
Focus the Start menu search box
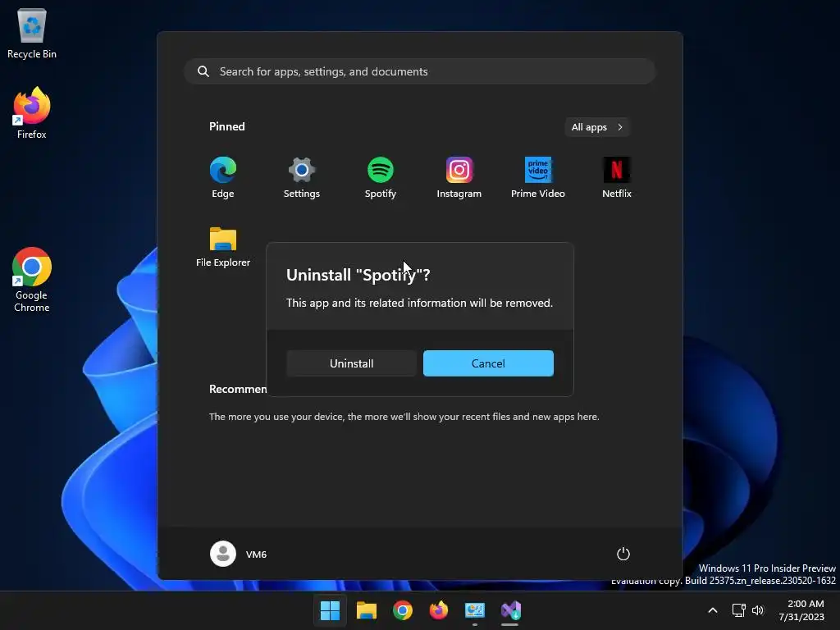pos(420,71)
